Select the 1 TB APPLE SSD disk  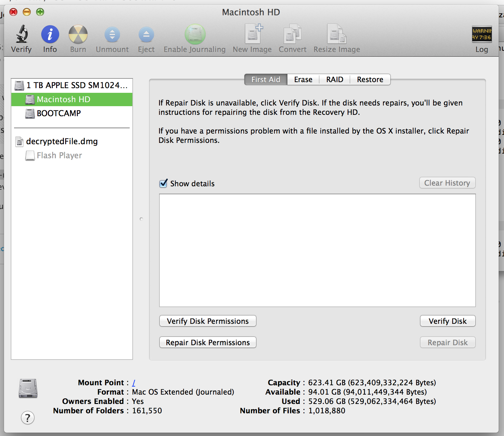(72, 85)
